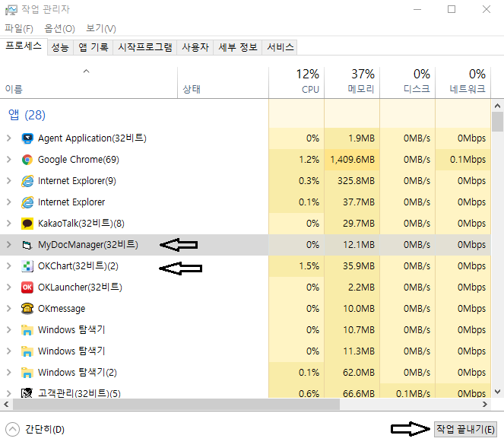The width and height of the screenshot is (504, 448).
Task: Click the 앱 (28) group heading
Action: pos(27,115)
